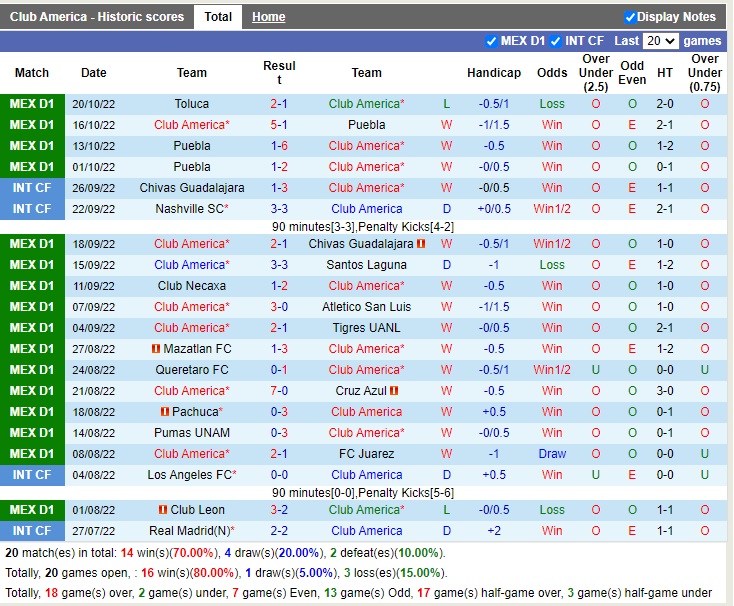The width and height of the screenshot is (734, 606).
Task: Open the Last 20 games dropdown
Action: (x=661, y=41)
